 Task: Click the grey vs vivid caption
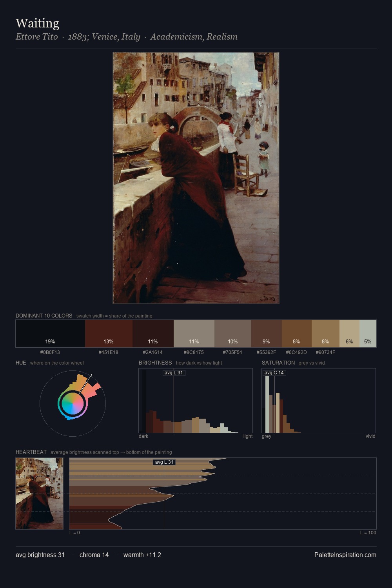(x=312, y=363)
